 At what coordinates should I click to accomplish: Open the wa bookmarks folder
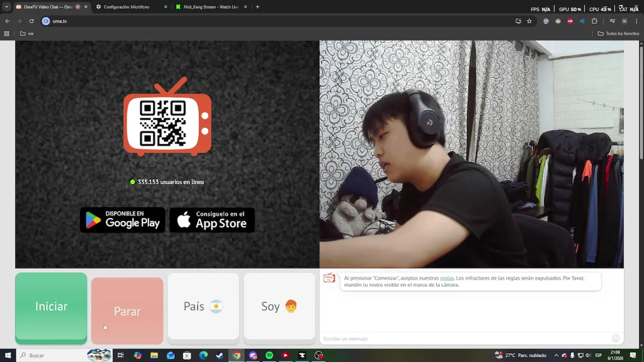(x=27, y=34)
